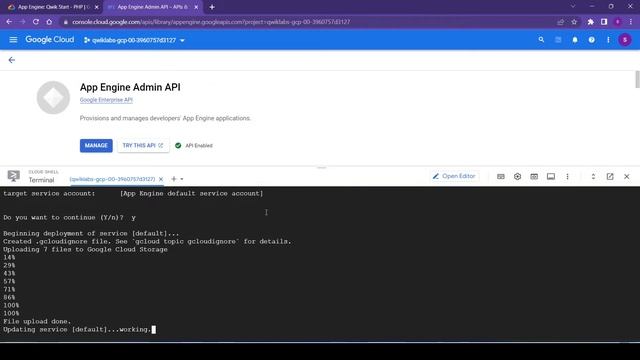
Task: Open Google Cloud help menu
Action: click(591, 40)
